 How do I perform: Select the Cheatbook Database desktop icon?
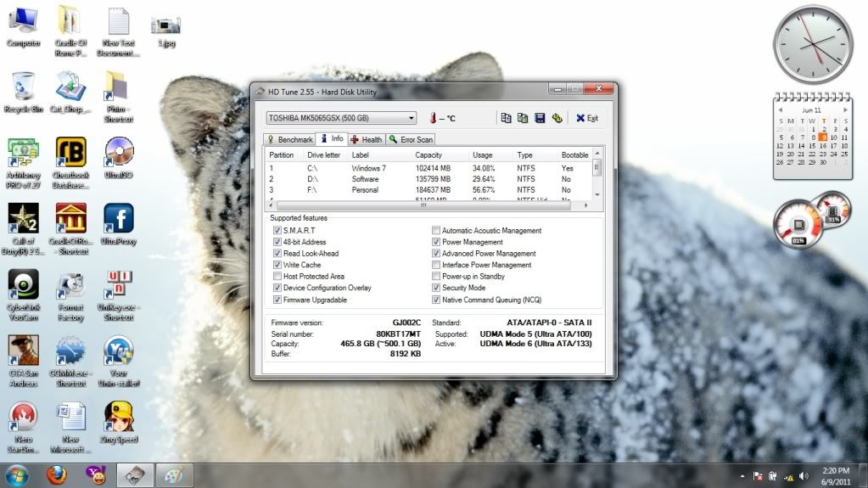pyautogui.click(x=71, y=163)
